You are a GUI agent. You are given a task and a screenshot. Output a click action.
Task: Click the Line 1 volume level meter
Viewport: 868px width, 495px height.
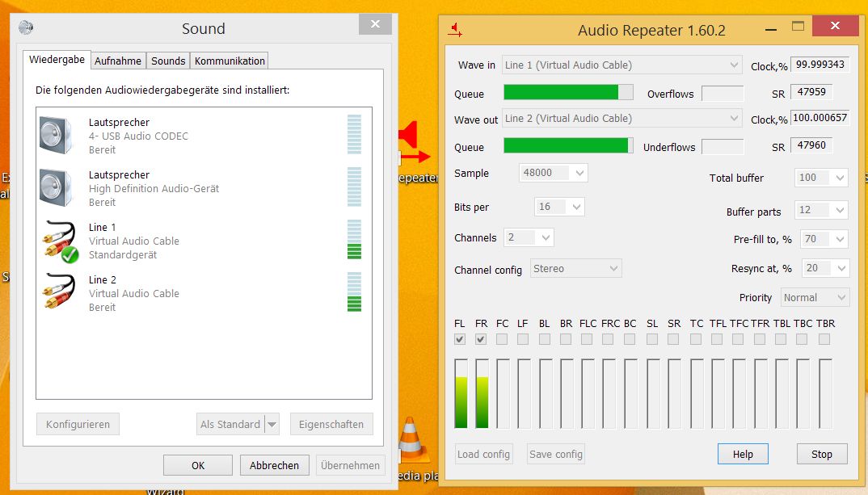coord(354,240)
